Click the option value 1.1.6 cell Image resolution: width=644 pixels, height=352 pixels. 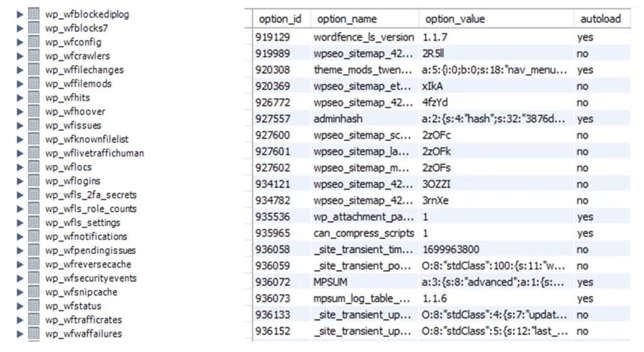tap(496, 298)
